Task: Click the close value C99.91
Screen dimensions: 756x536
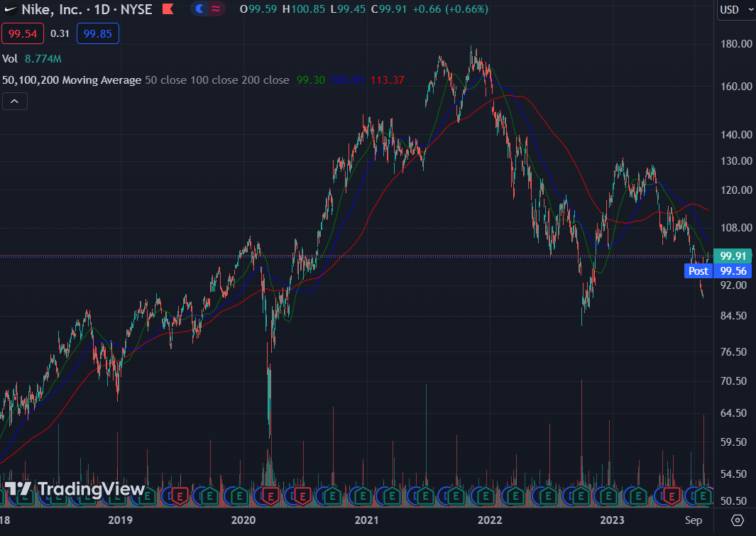Action: click(388, 9)
